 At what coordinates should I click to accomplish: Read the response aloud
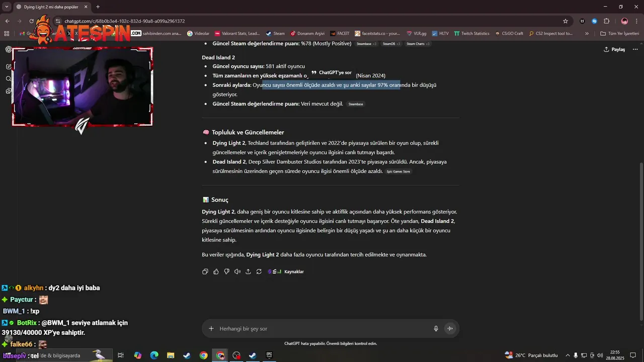click(x=237, y=271)
